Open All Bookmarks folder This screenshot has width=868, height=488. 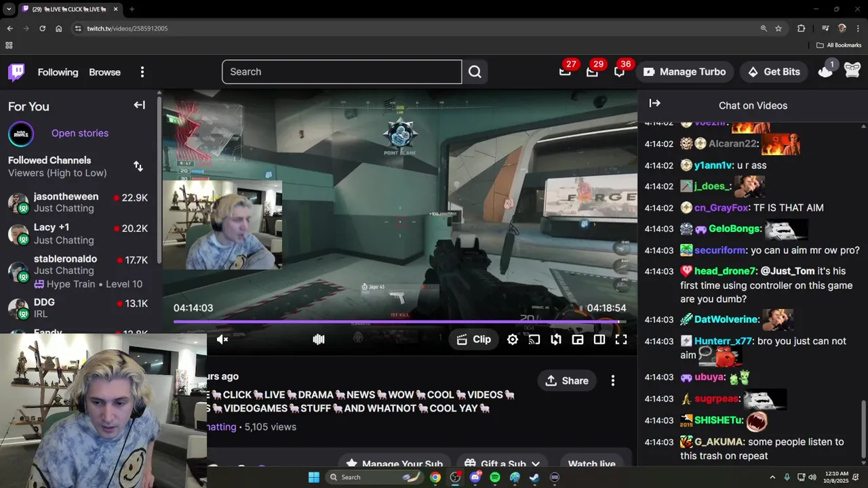pos(839,45)
